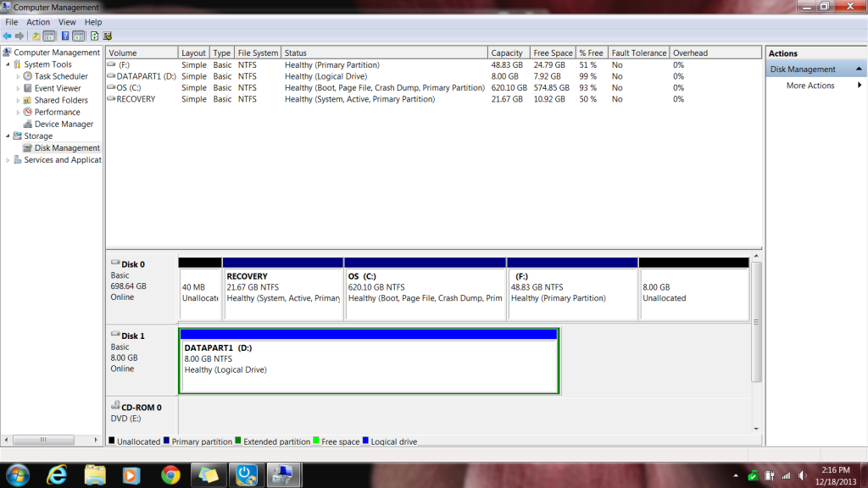868x488 pixels.
Task: Open the View menu
Action: click(x=67, y=22)
